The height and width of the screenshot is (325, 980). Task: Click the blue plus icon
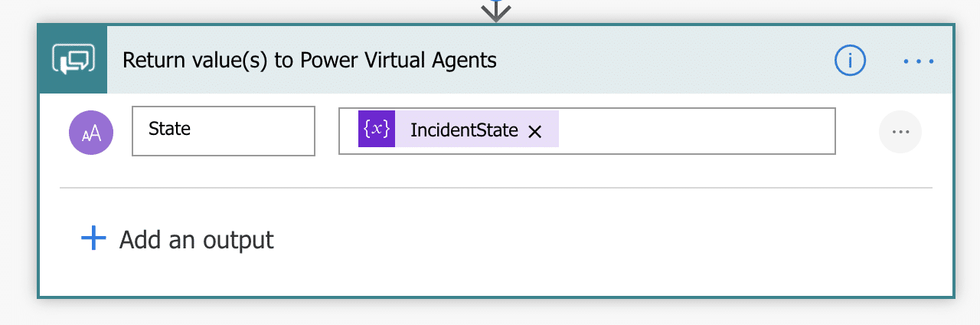[x=93, y=239]
